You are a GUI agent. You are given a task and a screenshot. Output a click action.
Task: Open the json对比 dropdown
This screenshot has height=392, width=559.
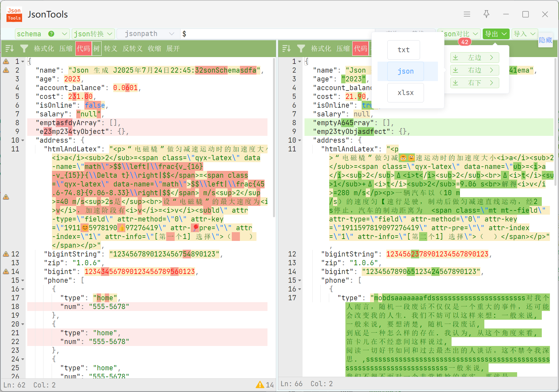pyautogui.click(x=459, y=34)
